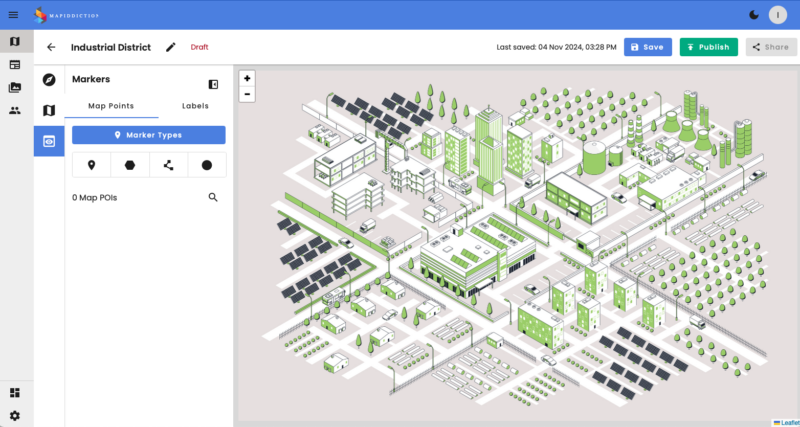Open the settings gear in the sidebar
This screenshot has width=800, height=427.
14,415
